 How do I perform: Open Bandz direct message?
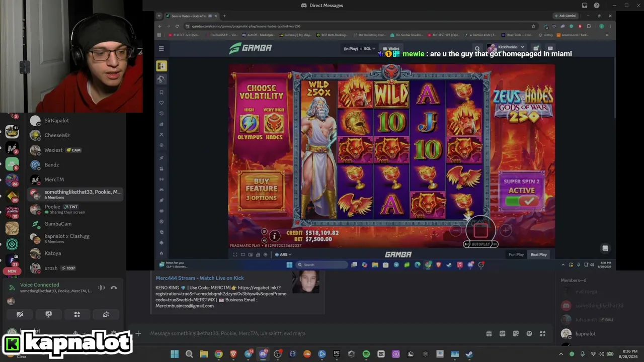75,165
